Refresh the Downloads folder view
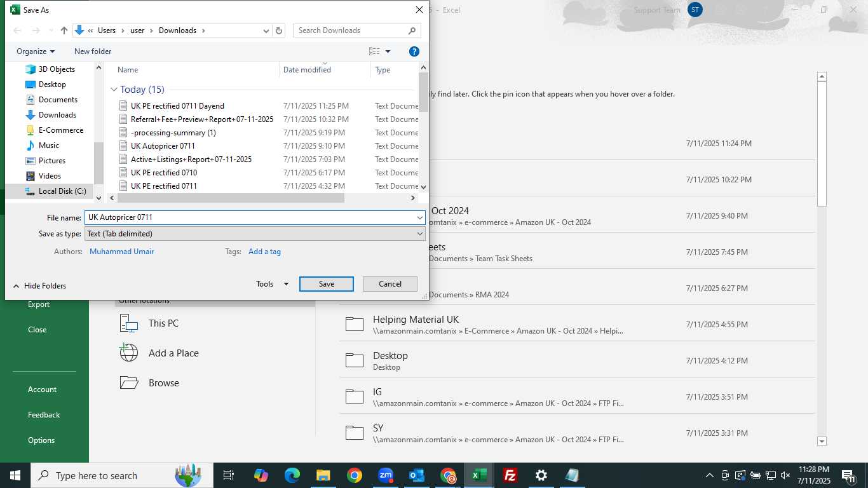The height and width of the screenshot is (488, 868). pos(279,30)
